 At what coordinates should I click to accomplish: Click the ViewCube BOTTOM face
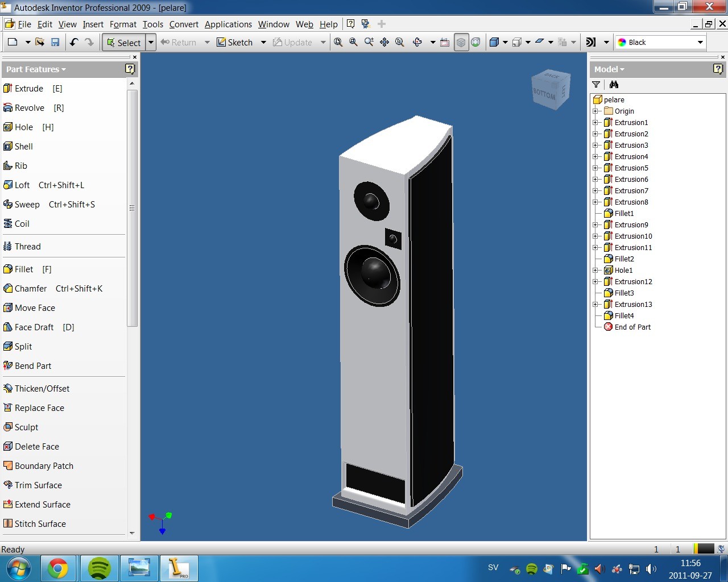pos(544,94)
